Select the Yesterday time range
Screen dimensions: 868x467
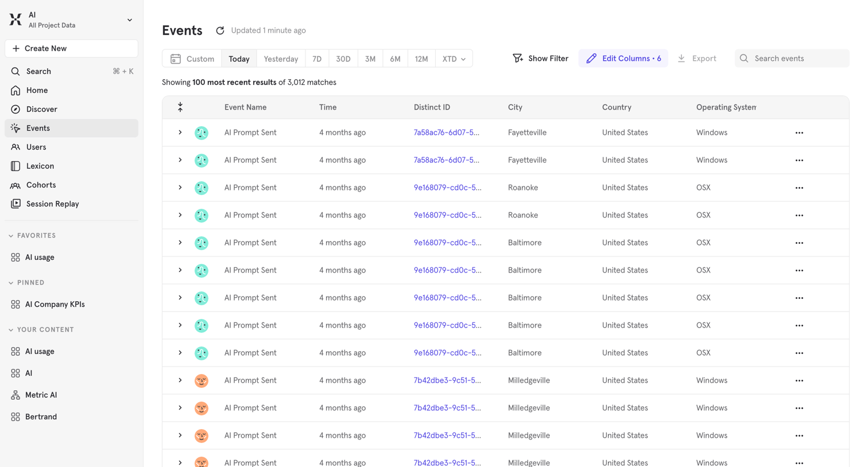(x=281, y=59)
